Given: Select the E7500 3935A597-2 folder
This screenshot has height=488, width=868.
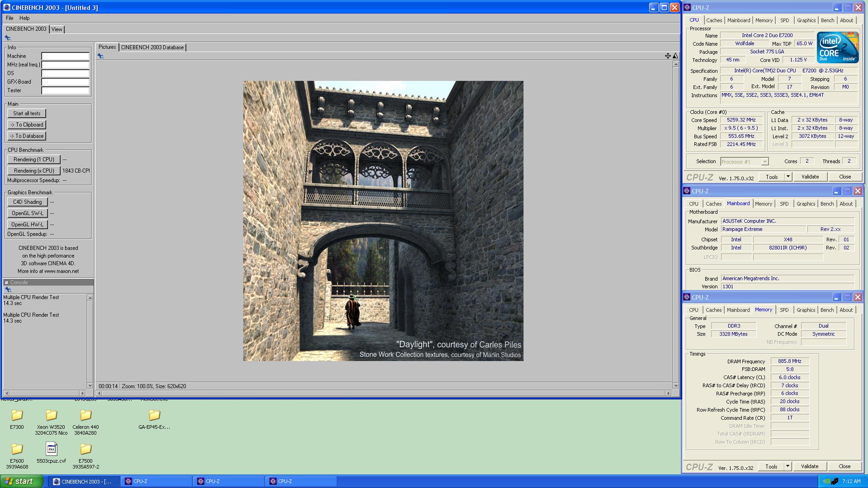Looking at the screenshot, I should [x=85, y=456].
